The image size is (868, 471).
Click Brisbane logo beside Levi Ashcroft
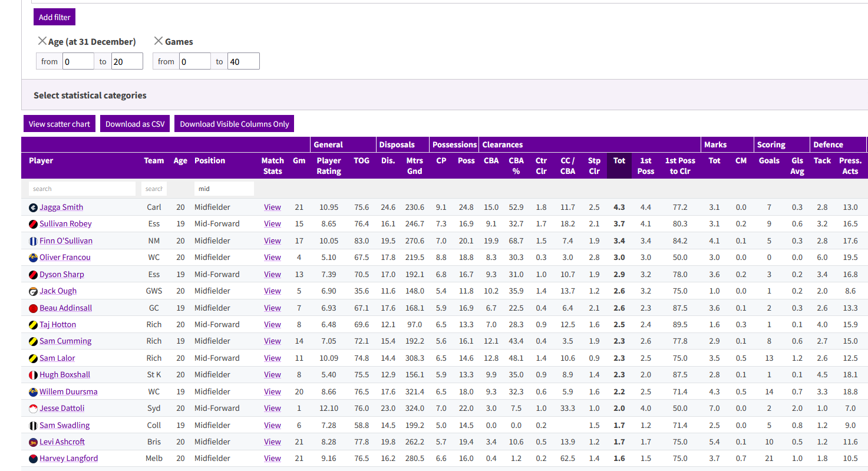[33, 442]
